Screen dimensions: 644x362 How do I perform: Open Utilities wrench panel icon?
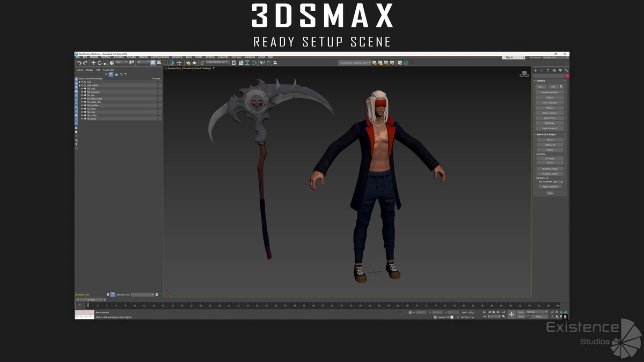click(x=567, y=70)
